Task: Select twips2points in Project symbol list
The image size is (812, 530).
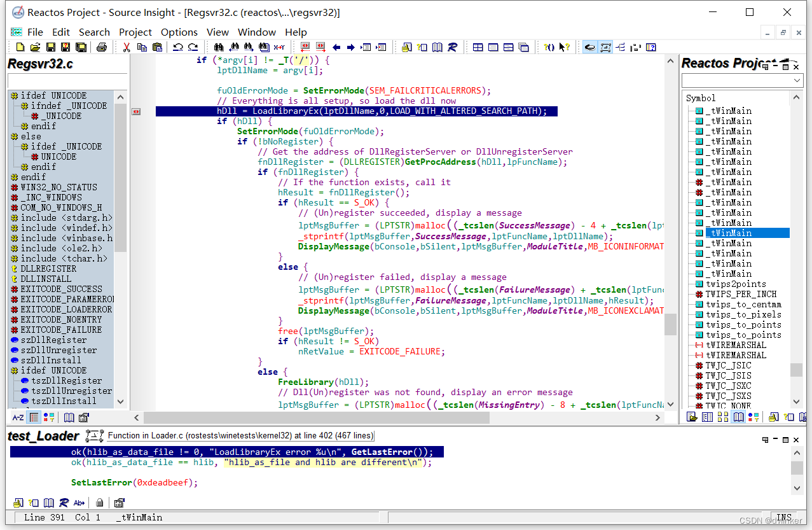Action: [x=736, y=284]
